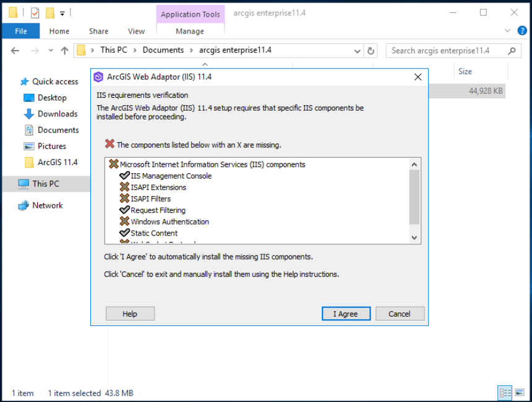This screenshot has width=532, height=402.
Task: Click the Documents icon in the sidebar
Action: click(x=29, y=130)
